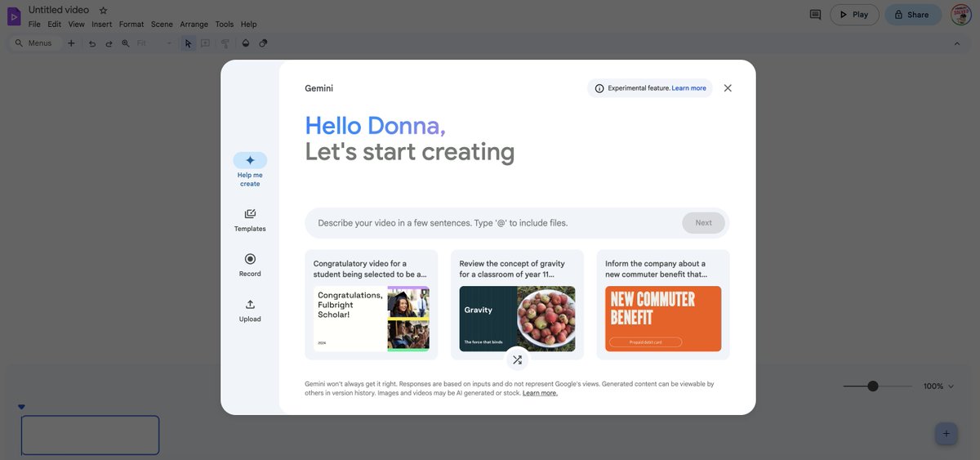The image size is (980, 460).
Task: Click the Gemini heading text
Action: tap(318, 88)
